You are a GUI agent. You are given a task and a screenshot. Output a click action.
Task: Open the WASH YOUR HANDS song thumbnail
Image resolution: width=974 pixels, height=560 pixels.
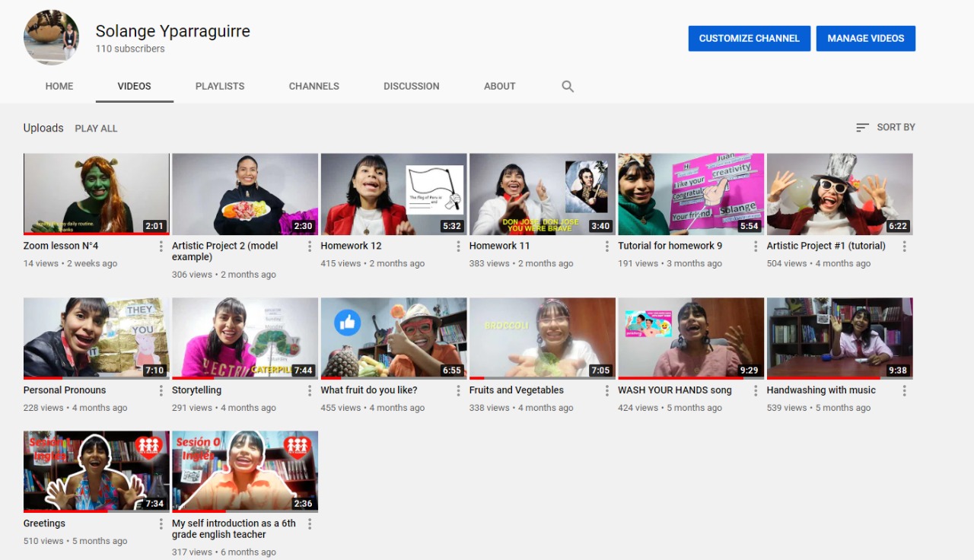691,338
